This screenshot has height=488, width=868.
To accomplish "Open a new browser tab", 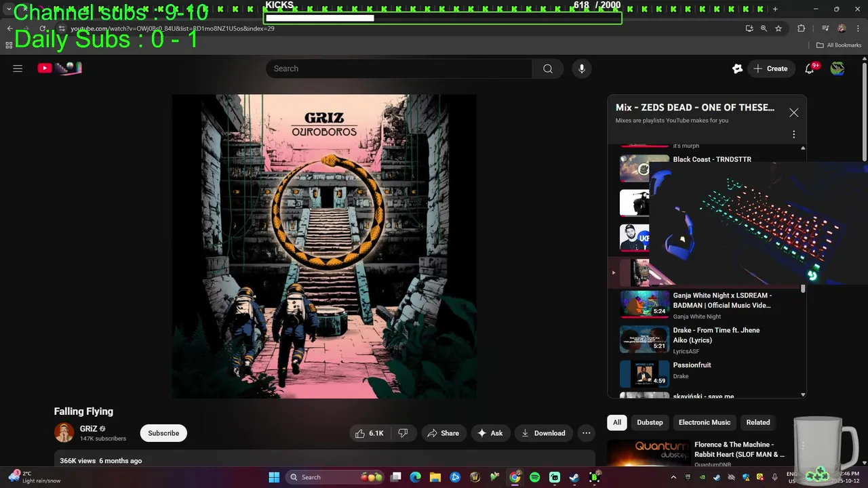I will coord(775,9).
